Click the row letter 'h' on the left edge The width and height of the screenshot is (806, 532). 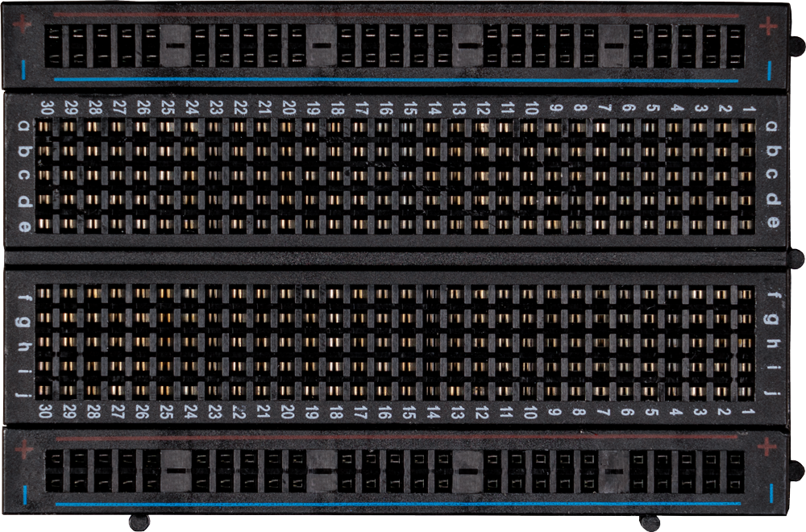(x=23, y=347)
